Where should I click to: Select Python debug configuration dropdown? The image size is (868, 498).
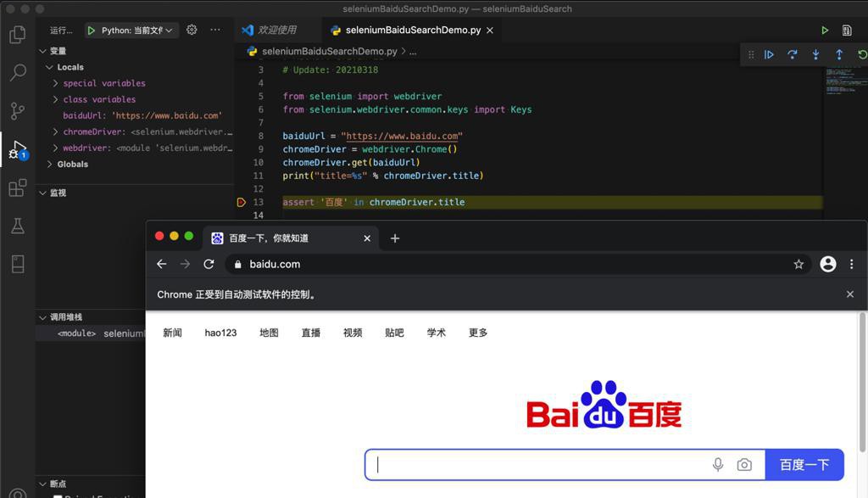coord(131,31)
